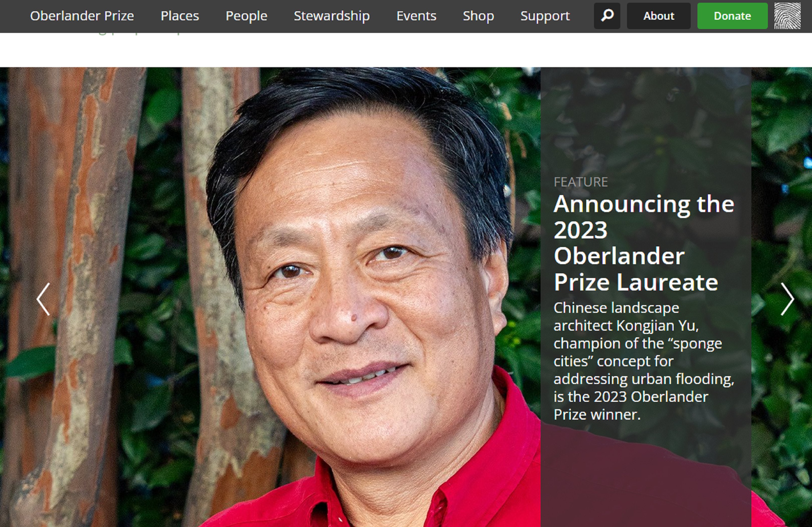Image resolution: width=812 pixels, height=527 pixels.
Task: Click the green Donate button
Action: point(732,16)
